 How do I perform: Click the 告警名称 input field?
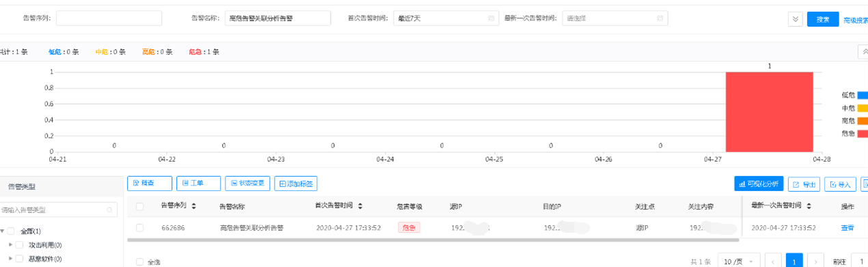click(x=277, y=18)
